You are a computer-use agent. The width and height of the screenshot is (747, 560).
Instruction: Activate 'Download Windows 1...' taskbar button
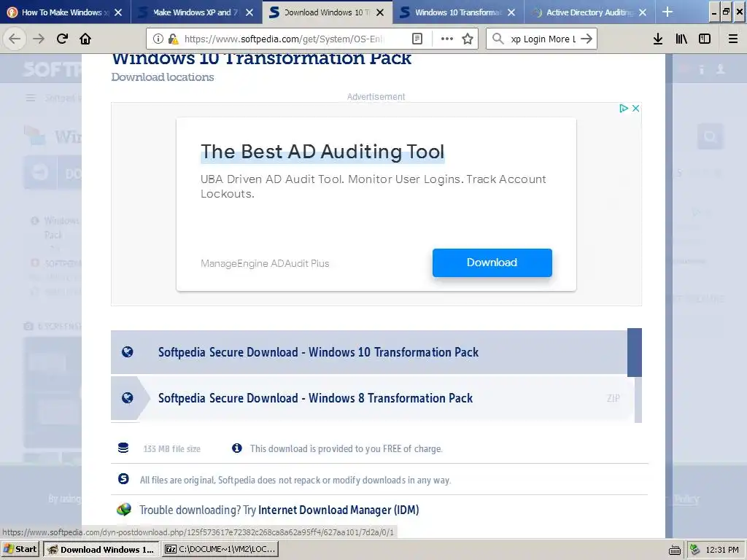point(102,549)
